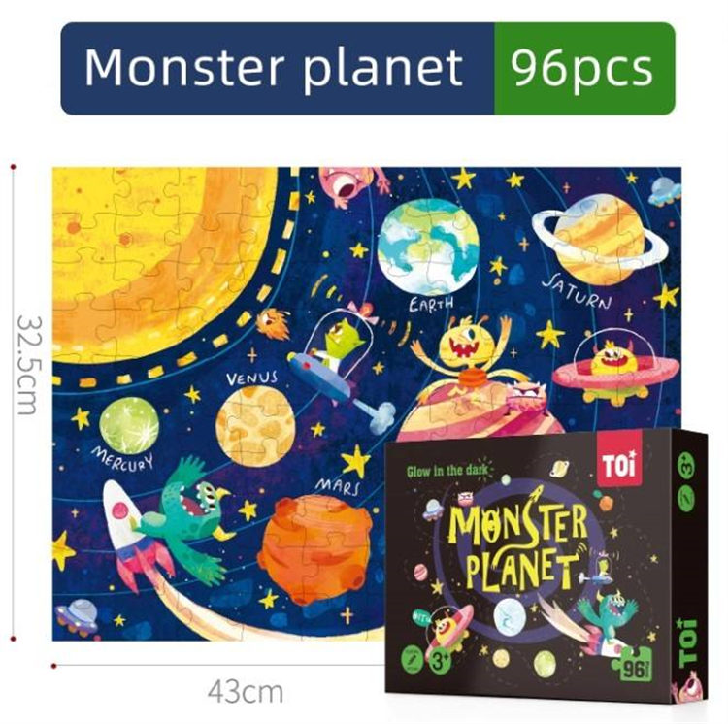Click the green Mercury planet
728x724 pixels.
(129, 426)
